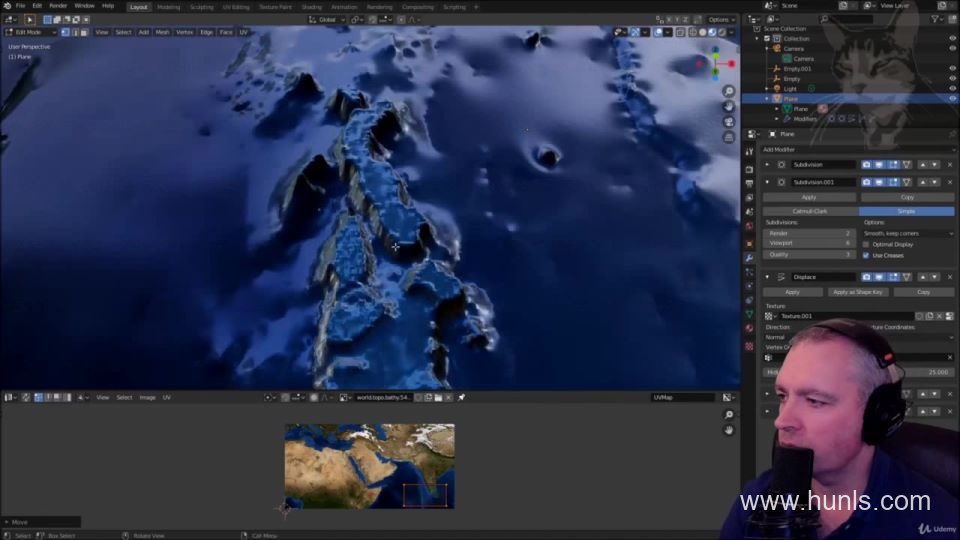The width and height of the screenshot is (960, 540).
Task: Open the viewport Mesh menu
Action: click(162, 32)
